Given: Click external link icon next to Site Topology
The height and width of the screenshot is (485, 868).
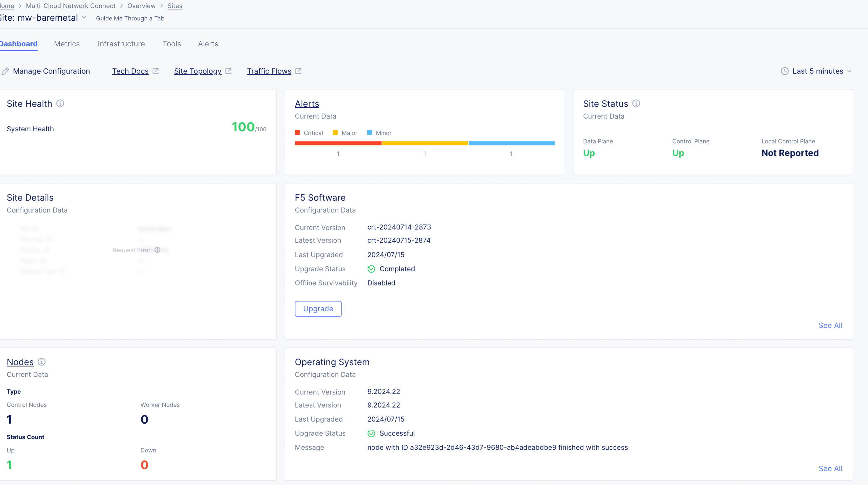Looking at the screenshot, I should click(x=228, y=71).
